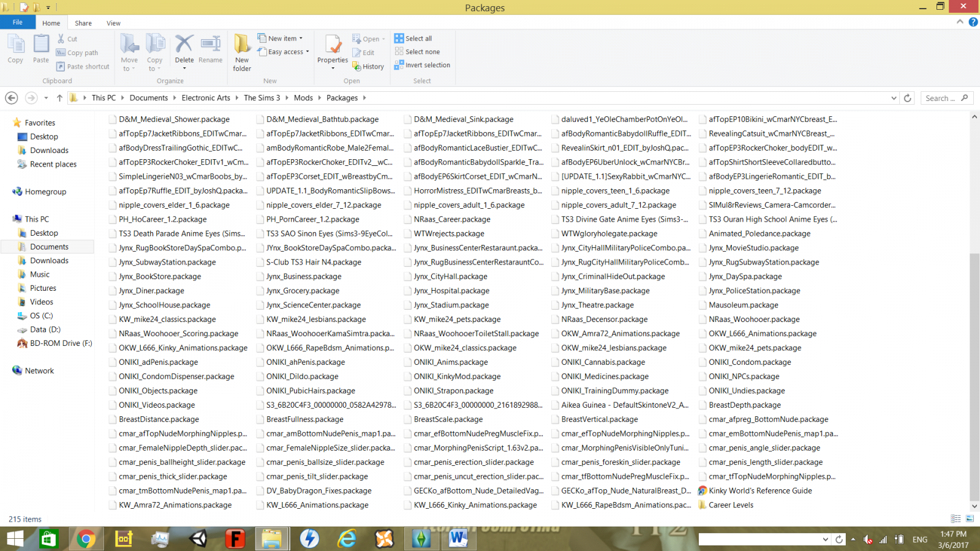
Task: Open the OS (C:) drive in the sidebar
Action: 41,316
